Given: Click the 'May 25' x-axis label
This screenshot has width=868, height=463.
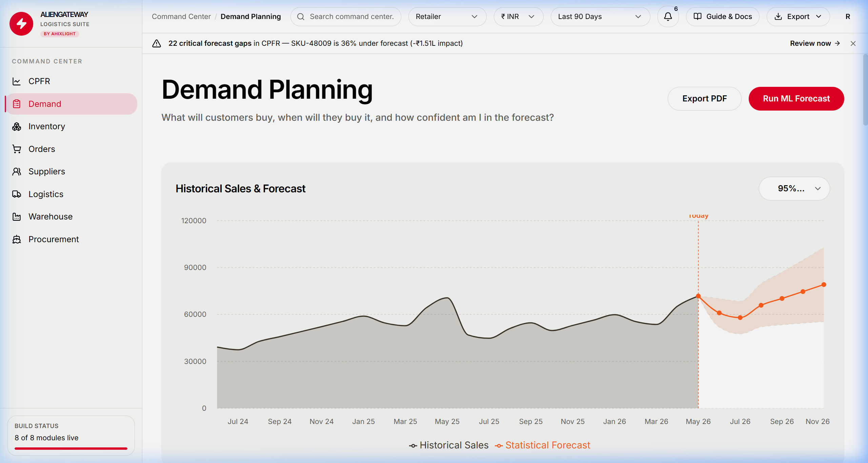Looking at the screenshot, I should click(x=447, y=422).
